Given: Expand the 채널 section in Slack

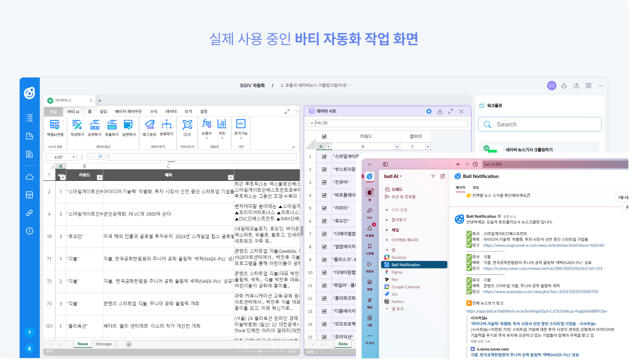Looking at the screenshot, I should coord(387,230).
